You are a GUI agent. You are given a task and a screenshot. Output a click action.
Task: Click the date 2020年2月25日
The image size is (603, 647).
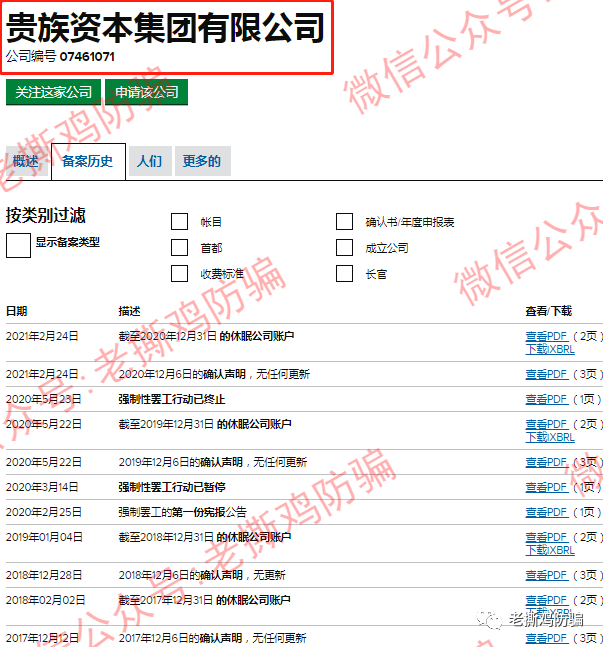pos(43,512)
